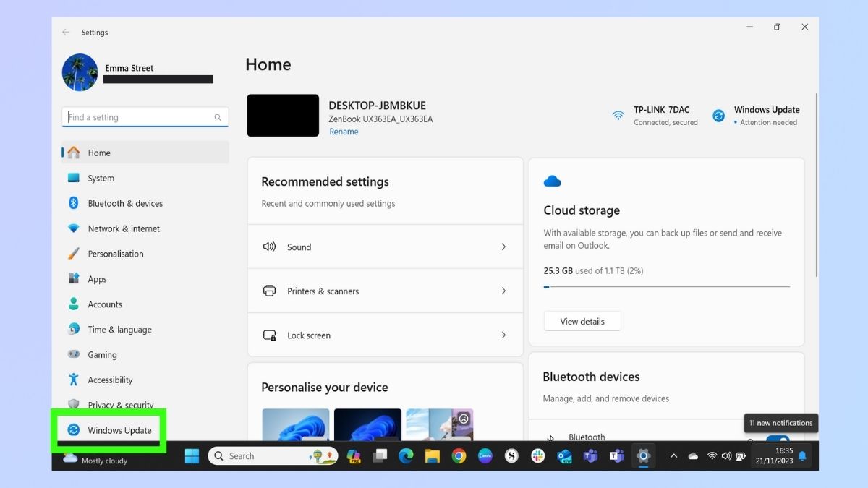Launch Microsoft Teams from the taskbar
Viewport: 868px width, 488px height.
click(x=590, y=456)
